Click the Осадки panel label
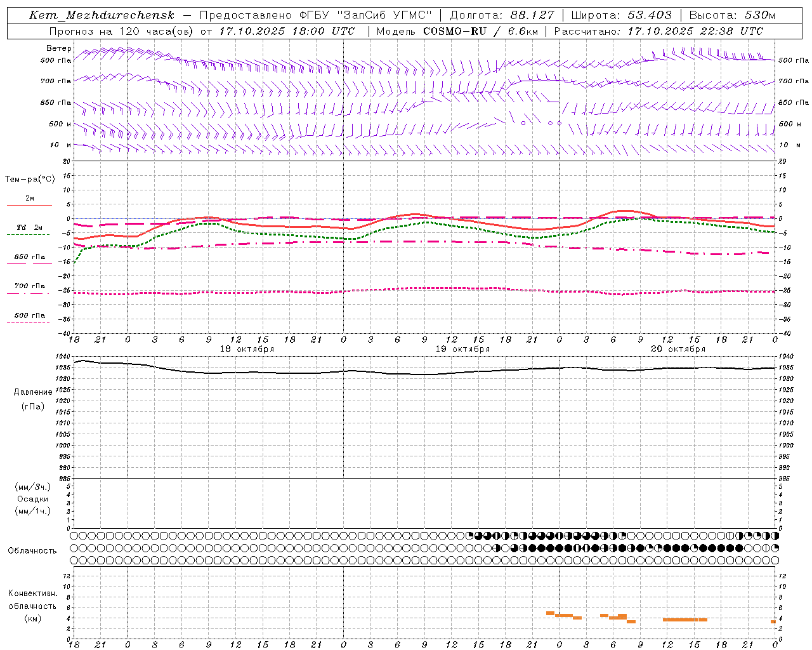Image resolution: width=812 pixels, height=650 pixels. (x=33, y=499)
